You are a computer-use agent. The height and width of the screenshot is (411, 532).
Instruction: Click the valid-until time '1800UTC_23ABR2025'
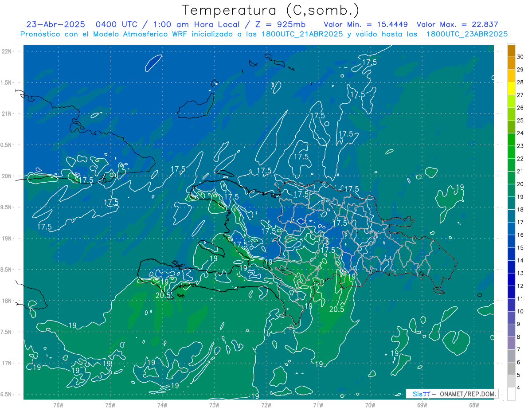[x=467, y=34]
